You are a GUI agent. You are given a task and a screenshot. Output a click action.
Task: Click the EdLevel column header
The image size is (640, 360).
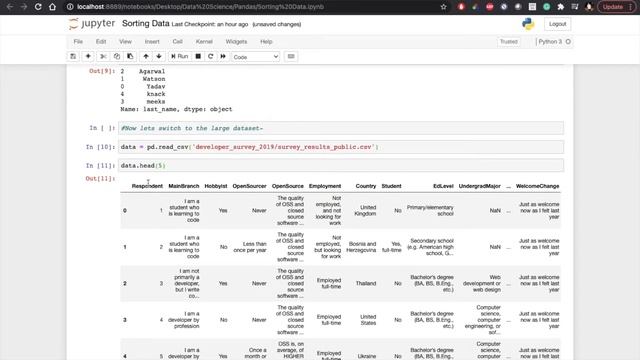[x=443, y=186]
